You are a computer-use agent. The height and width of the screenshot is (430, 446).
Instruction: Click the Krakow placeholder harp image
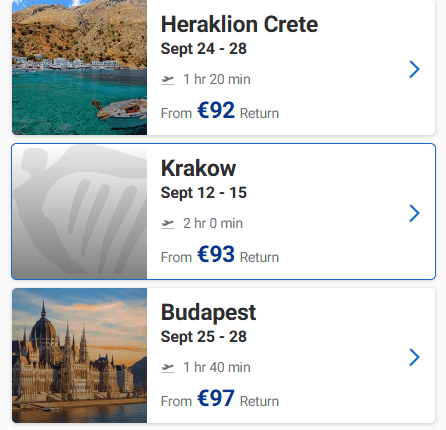tap(79, 212)
